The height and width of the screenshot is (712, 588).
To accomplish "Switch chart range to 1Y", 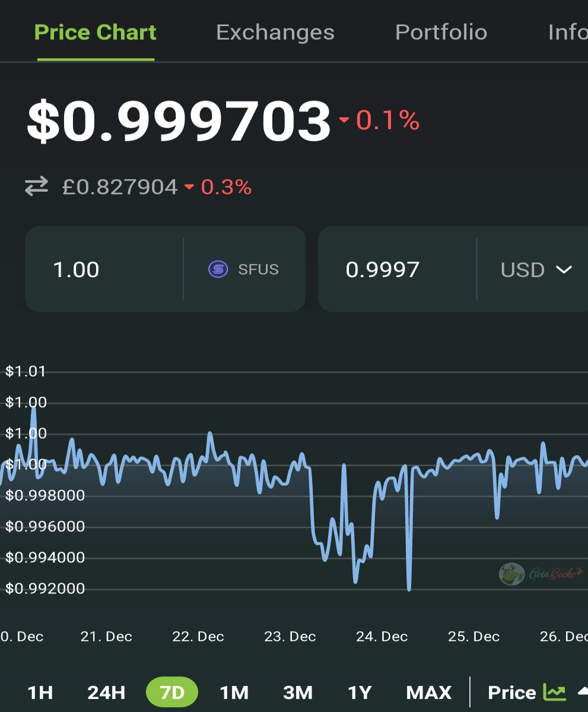I will (360, 692).
